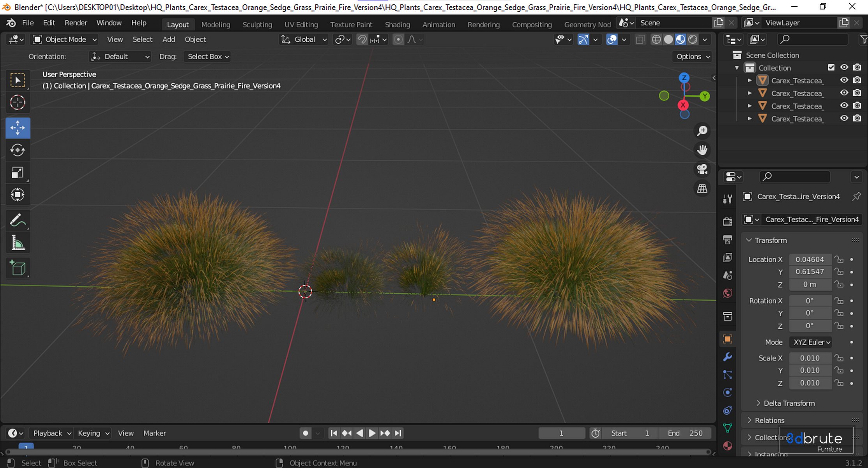Click the Options button in viewport header

(693, 57)
